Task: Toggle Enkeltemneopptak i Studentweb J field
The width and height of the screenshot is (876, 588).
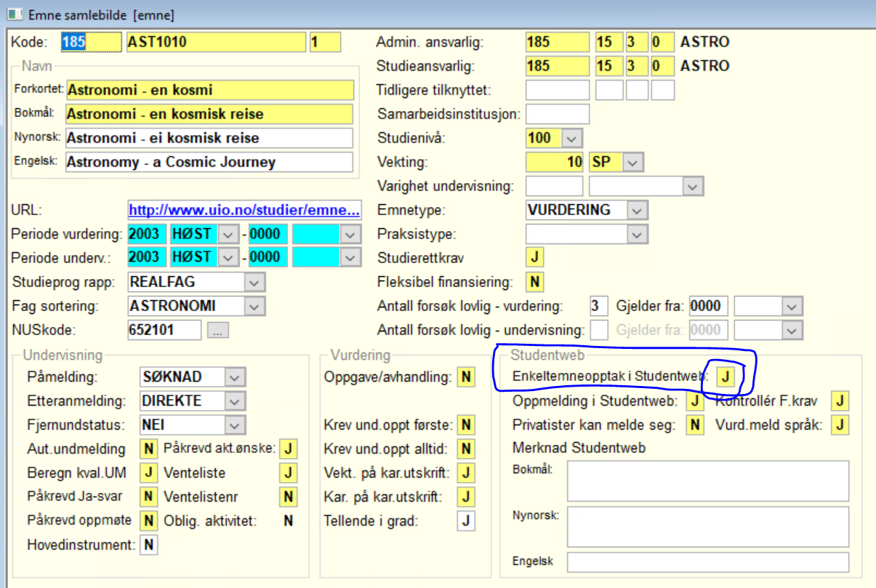Action: tap(725, 376)
